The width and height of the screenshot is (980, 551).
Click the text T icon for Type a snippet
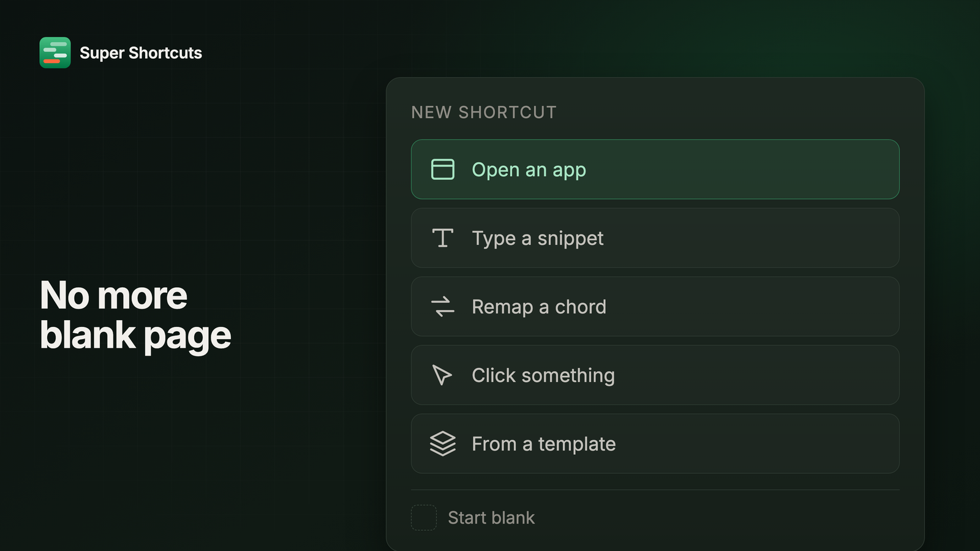click(443, 238)
